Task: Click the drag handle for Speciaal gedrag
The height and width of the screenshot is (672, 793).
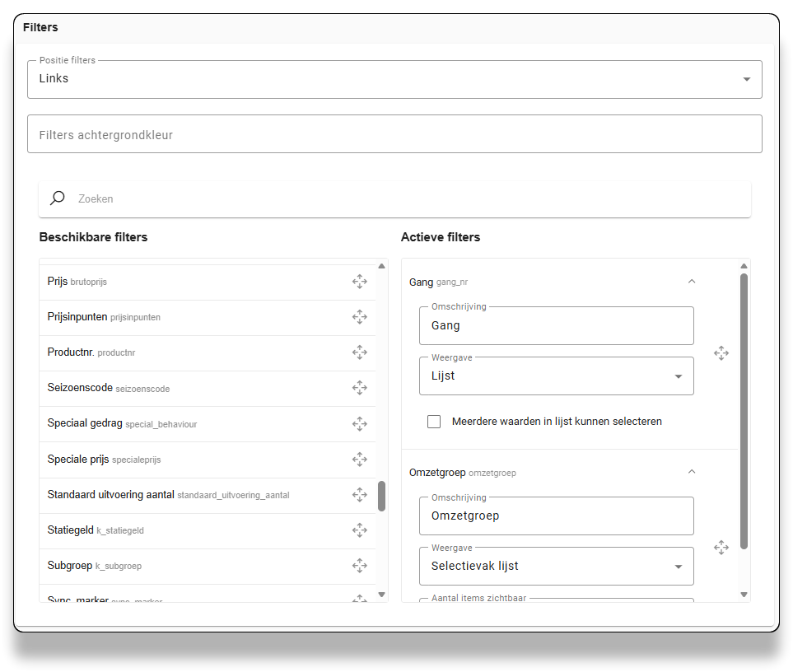Action: click(360, 423)
